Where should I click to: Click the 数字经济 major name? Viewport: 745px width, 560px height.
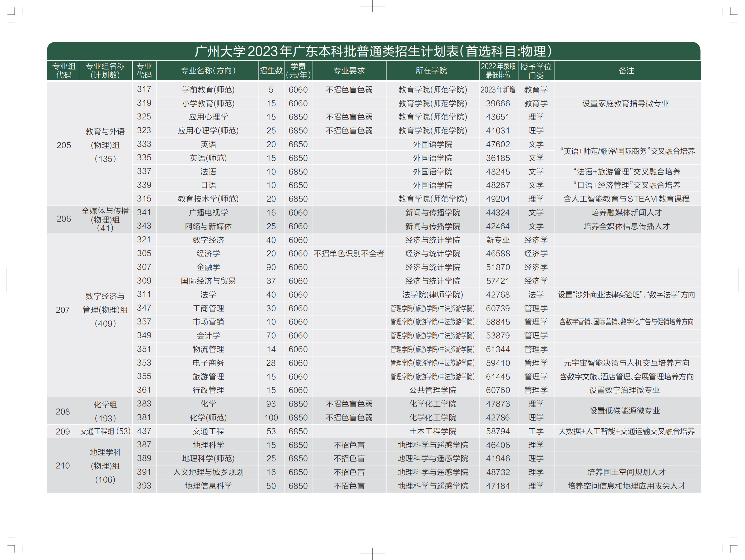pos(208,240)
